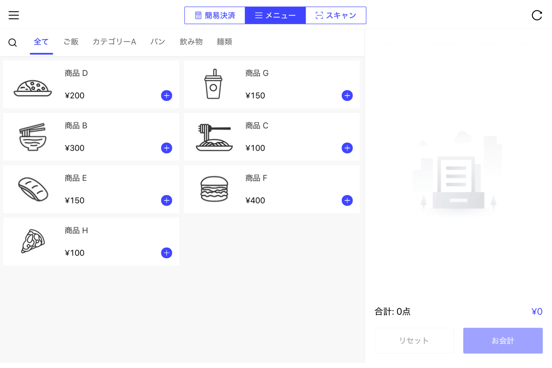The height and width of the screenshot is (368, 552).
Task: Select the burger thumbnail of 商品 F
Action: pos(214,189)
